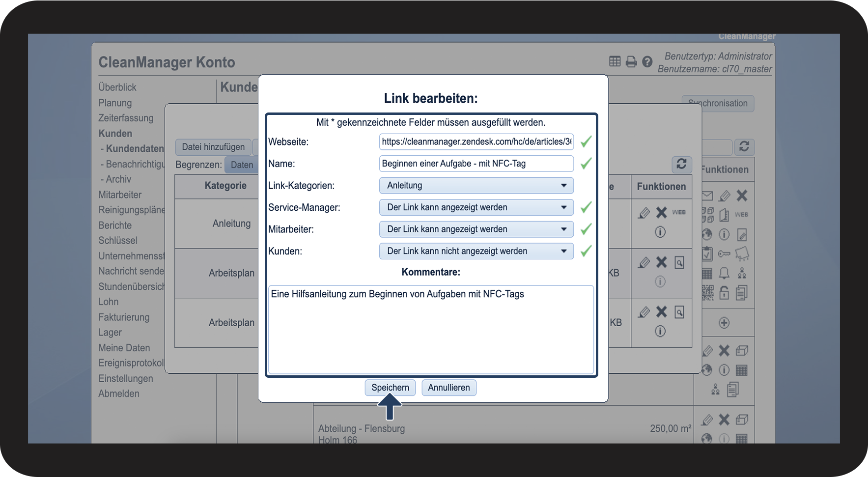Open the Link-Kategorien dropdown
Screen dimensions: 868x477
coord(476,186)
